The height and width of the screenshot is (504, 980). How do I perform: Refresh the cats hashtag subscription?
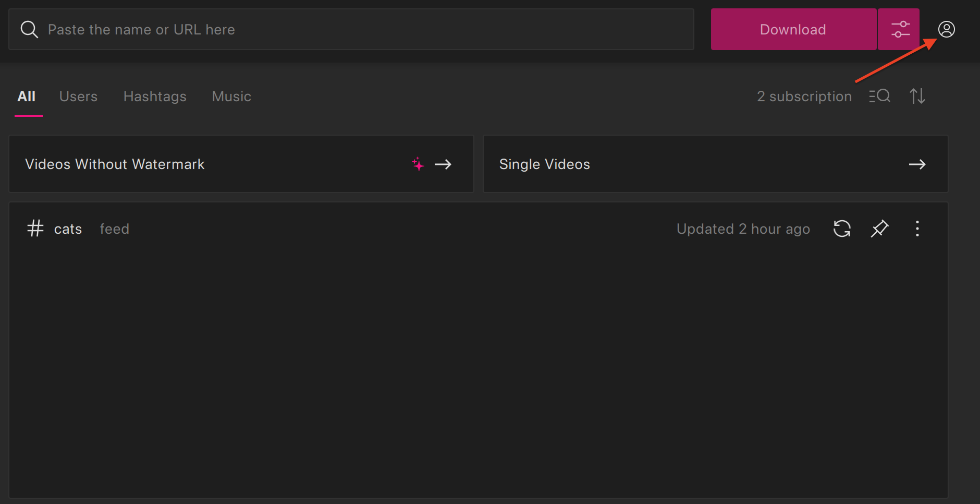(x=842, y=229)
